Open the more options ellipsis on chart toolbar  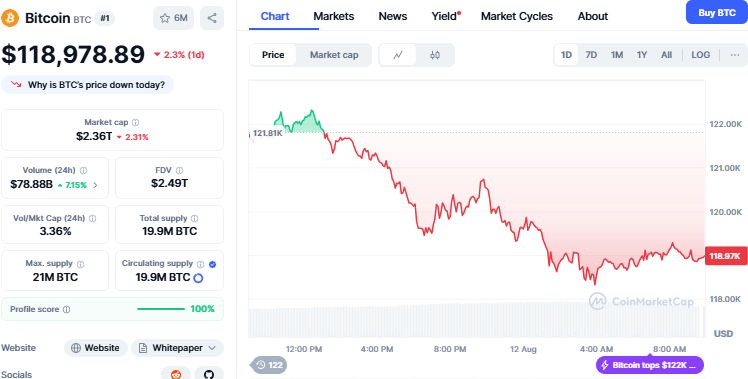tap(735, 55)
